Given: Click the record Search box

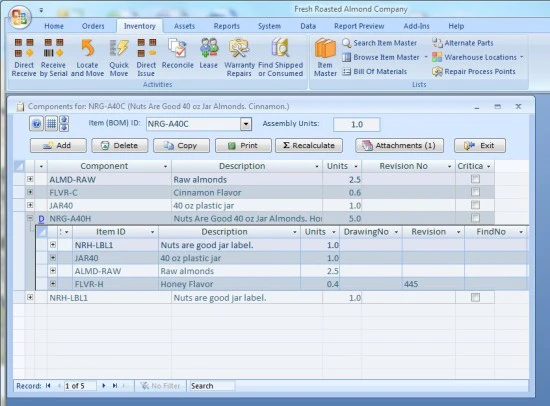Looking at the screenshot, I should pyautogui.click(x=212, y=386).
